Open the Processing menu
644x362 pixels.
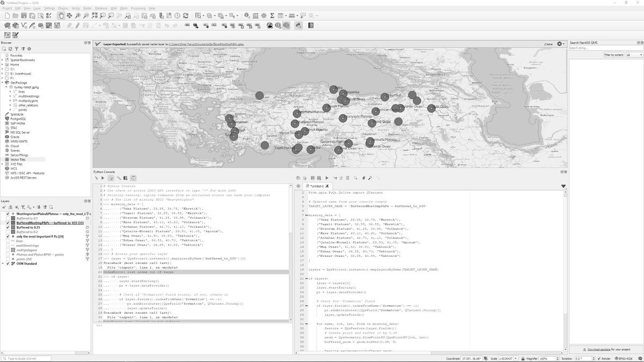(138, 9)
